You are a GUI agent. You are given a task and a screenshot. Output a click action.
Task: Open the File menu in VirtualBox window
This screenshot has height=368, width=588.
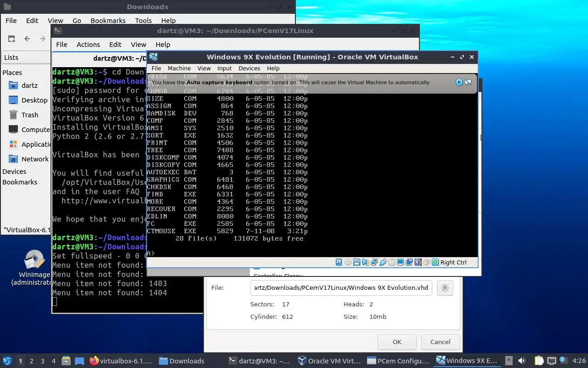click(156, 68)
